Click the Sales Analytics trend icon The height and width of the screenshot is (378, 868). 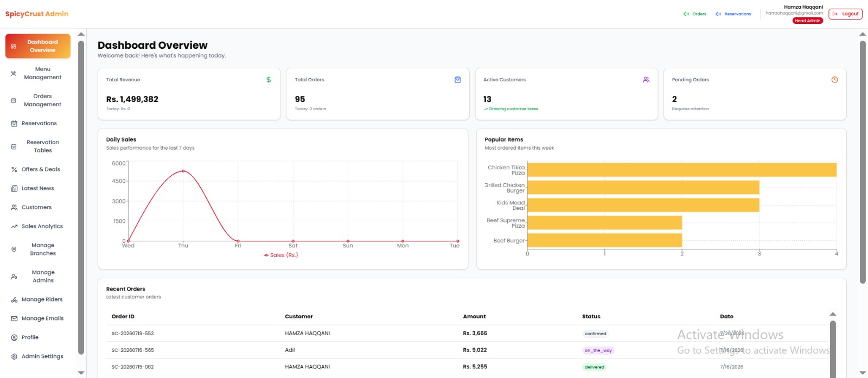tap(14, 227)
